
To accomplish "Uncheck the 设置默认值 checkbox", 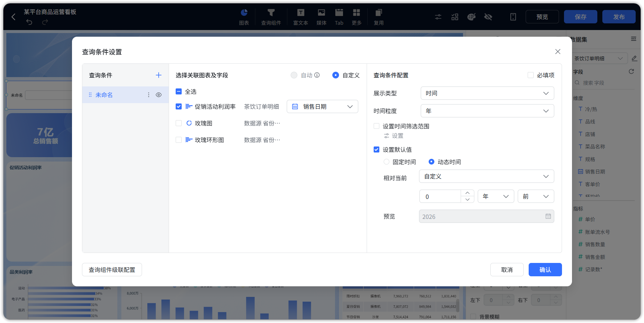I will pyautogui.click(x=377, y=149).
